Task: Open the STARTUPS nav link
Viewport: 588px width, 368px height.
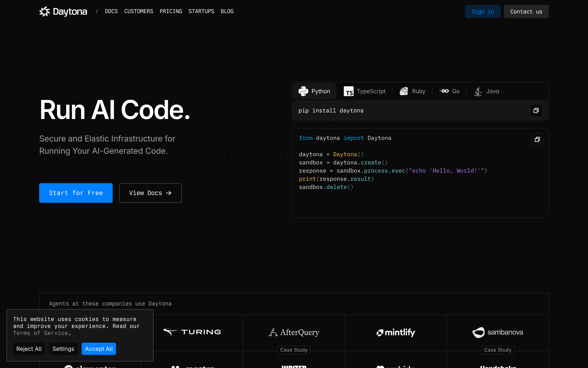Action: (202, 11)
